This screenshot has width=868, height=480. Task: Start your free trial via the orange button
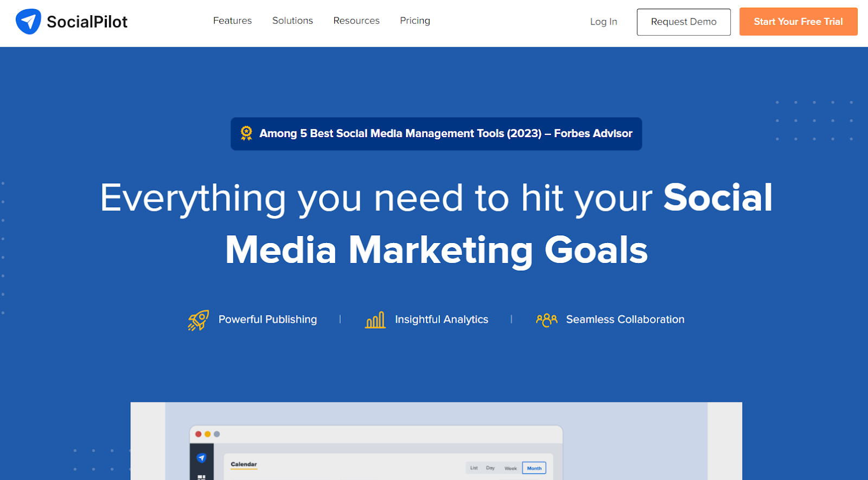tap(798, 22)
